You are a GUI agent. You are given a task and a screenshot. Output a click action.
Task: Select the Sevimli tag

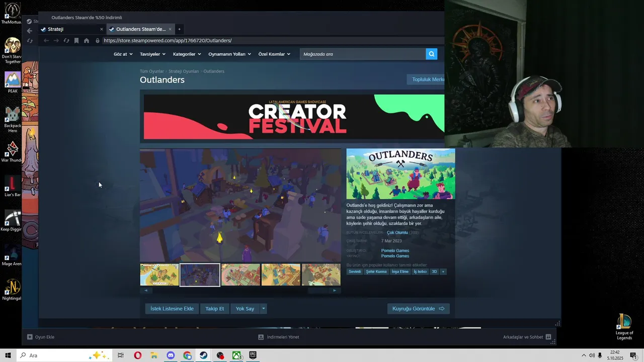355,271
